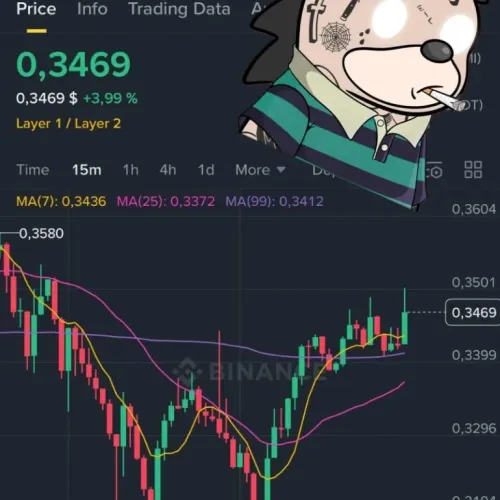Select the Time line chart option

point(33,170)
